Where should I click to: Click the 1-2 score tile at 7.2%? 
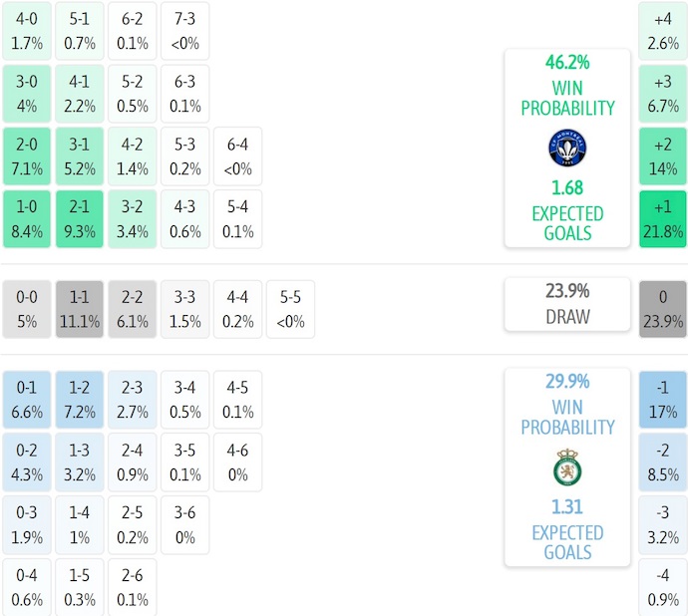81,399
